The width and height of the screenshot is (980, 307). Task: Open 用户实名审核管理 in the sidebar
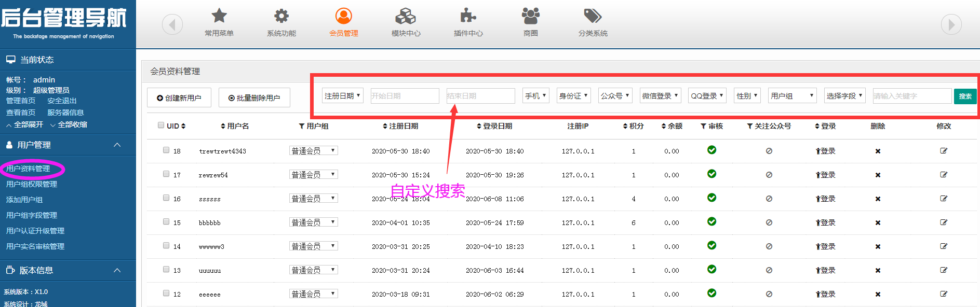click(35, 246)
